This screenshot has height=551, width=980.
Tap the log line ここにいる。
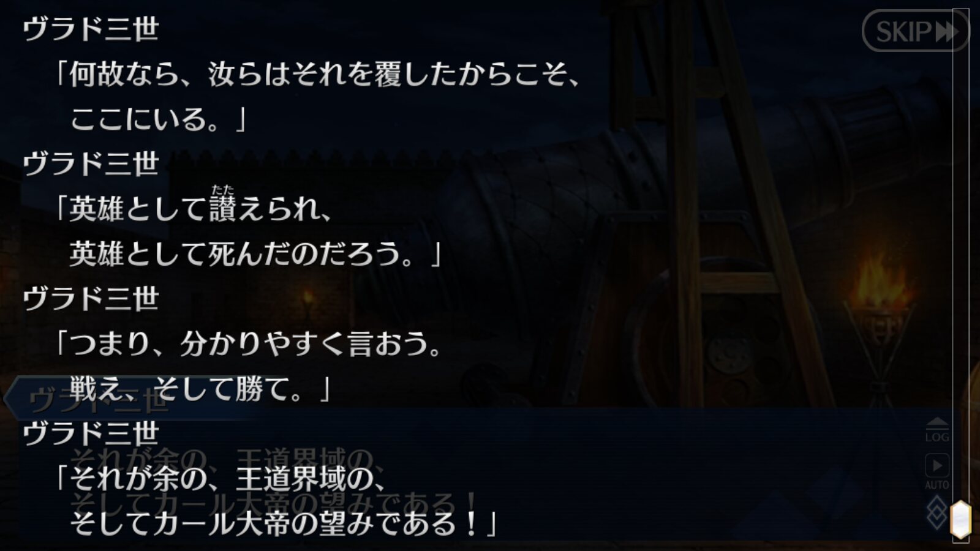158,119
